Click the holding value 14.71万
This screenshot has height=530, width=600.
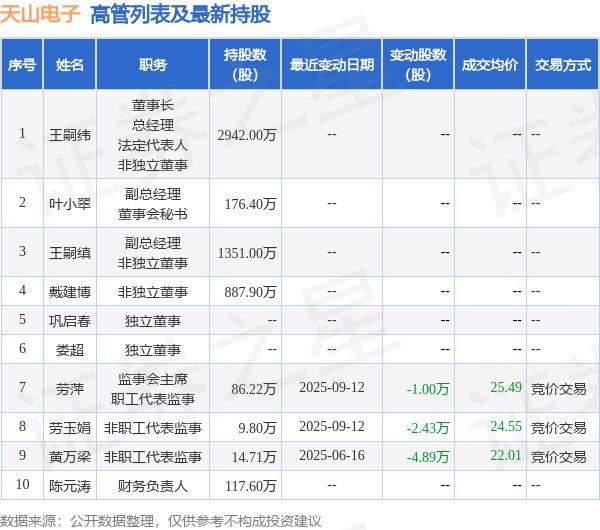[x=254, y=457]
